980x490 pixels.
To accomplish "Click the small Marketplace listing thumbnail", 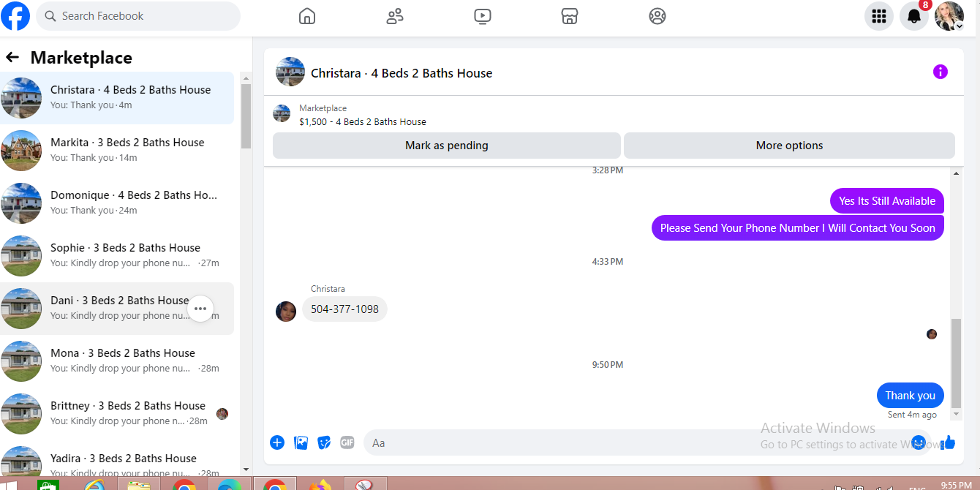I will (x=282, y=113).
